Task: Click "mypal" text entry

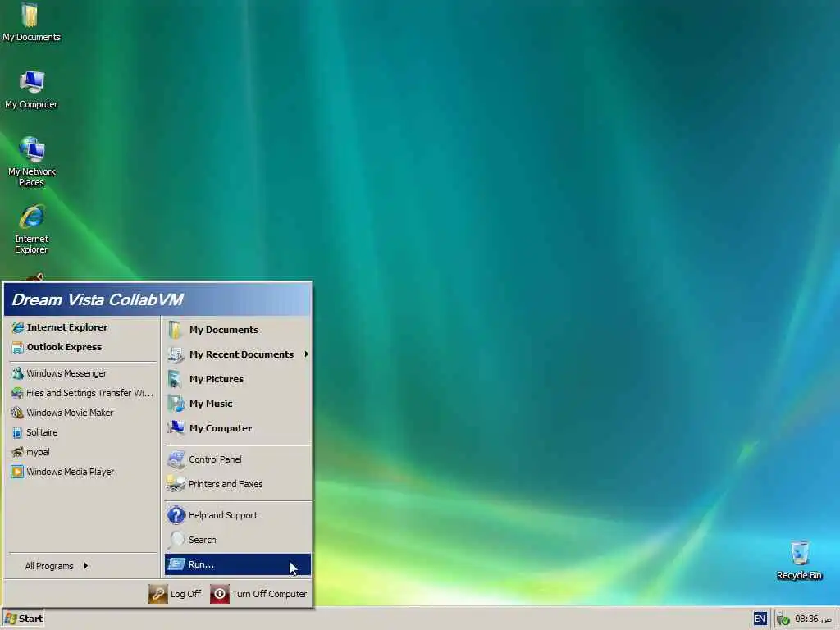Action: [x=38, y=452]
